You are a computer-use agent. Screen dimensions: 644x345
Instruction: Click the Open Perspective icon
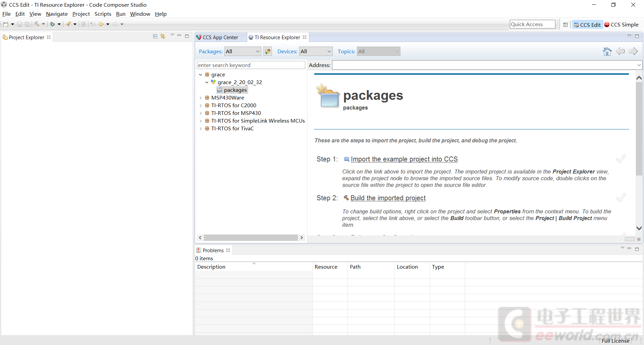click(566, 24)
